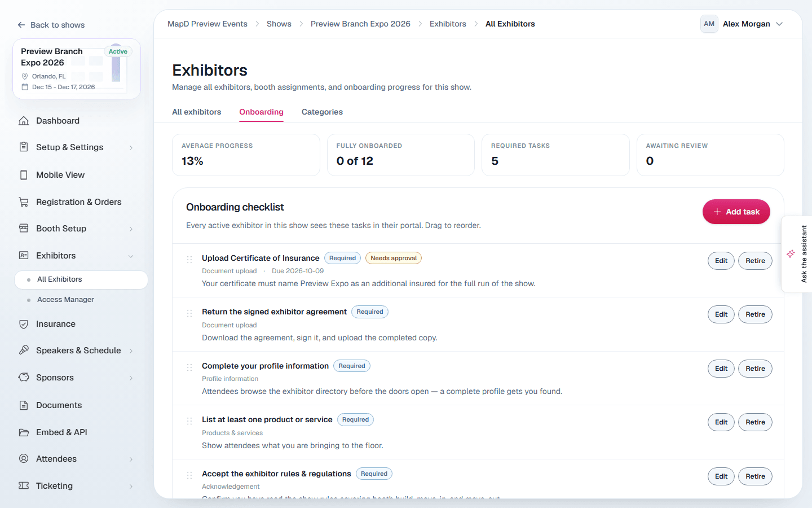Switch to the All exhibitors tab

[x=197, y=112]
